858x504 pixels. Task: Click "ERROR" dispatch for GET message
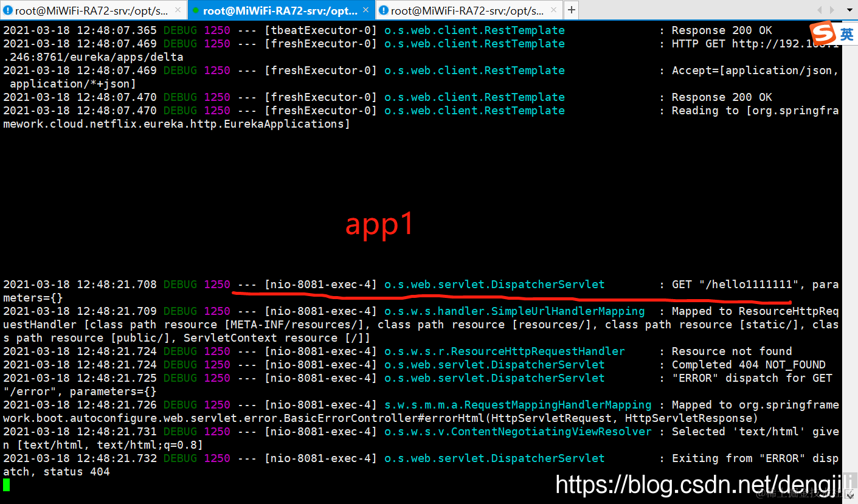(x=752, y=378)
